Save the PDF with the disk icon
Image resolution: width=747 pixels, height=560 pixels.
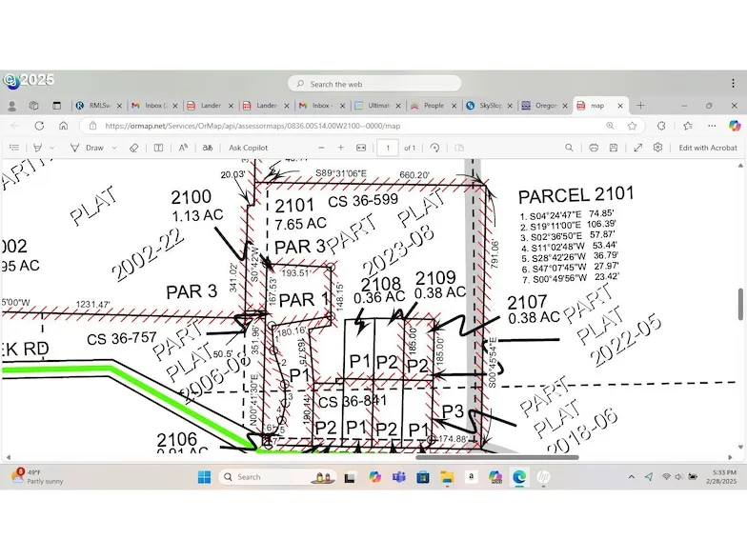616,148
